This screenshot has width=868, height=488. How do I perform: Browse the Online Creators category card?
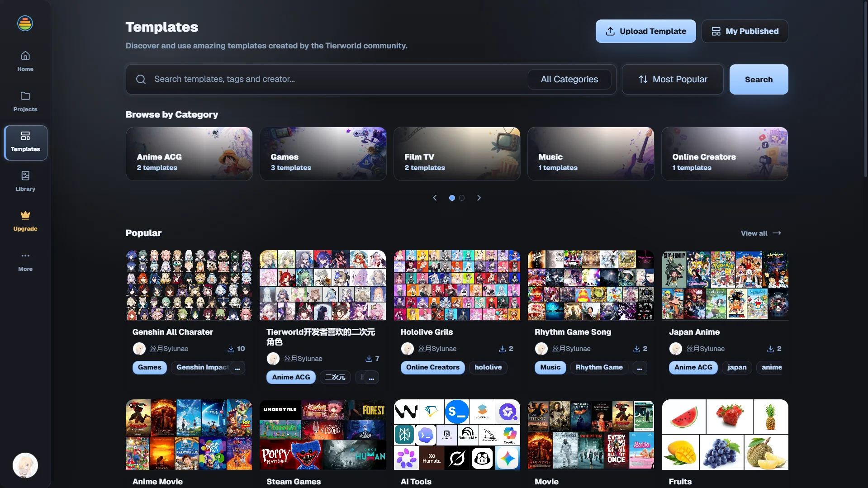(725, 154)
